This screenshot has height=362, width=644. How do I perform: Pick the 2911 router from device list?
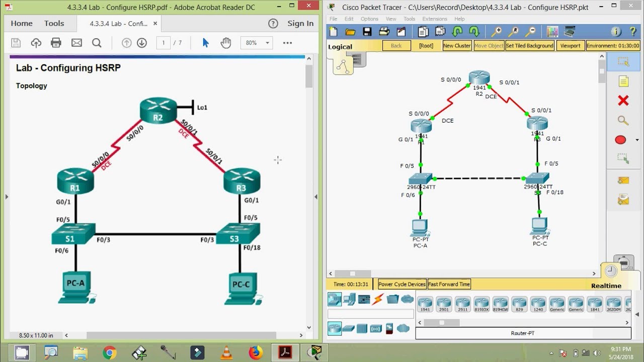463,303
